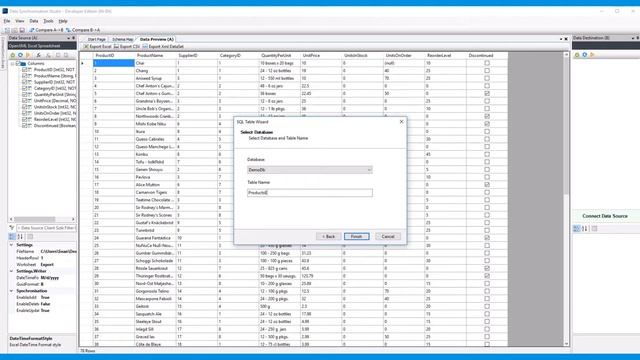
Task: Click green connect icon in Data Source A
Action: (13, 55)
